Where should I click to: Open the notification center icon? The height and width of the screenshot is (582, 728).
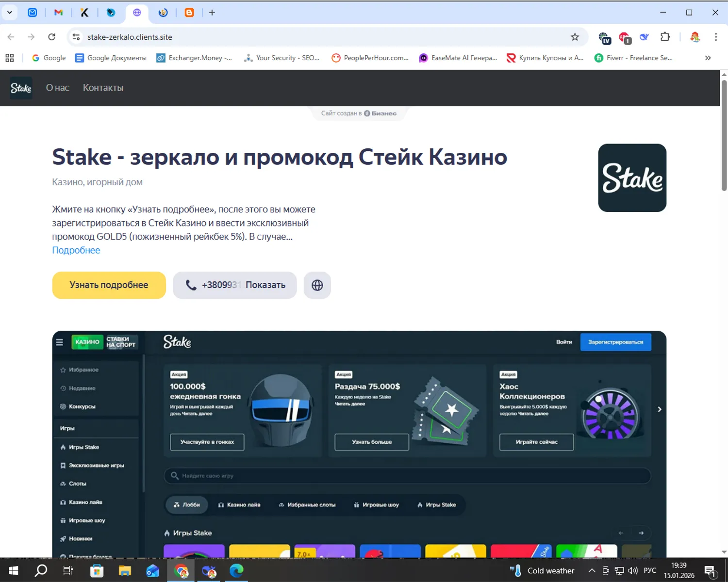pyautogui.click(x=711, y=571)
